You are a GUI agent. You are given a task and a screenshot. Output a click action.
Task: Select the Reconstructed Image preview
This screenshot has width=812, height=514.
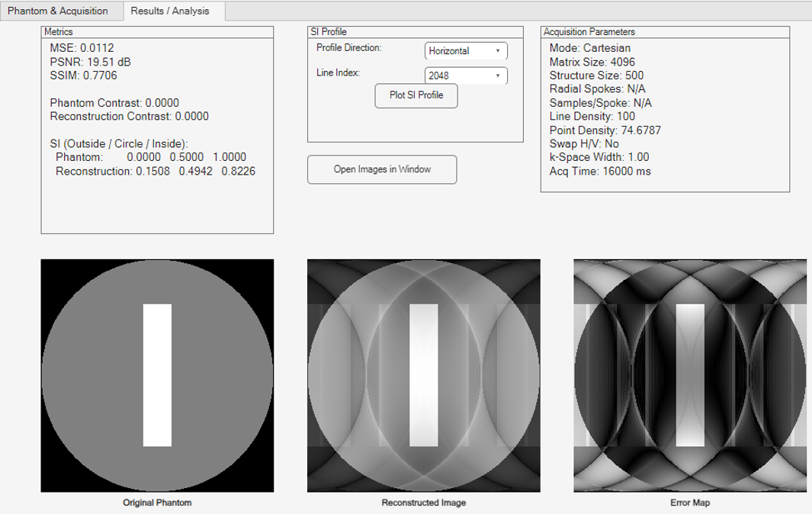(x=423, y=375)
